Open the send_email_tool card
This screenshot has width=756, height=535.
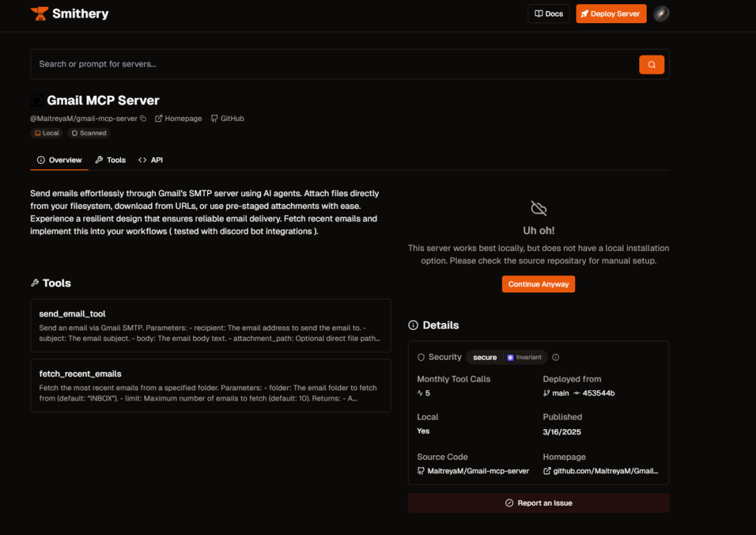[211, 326]
